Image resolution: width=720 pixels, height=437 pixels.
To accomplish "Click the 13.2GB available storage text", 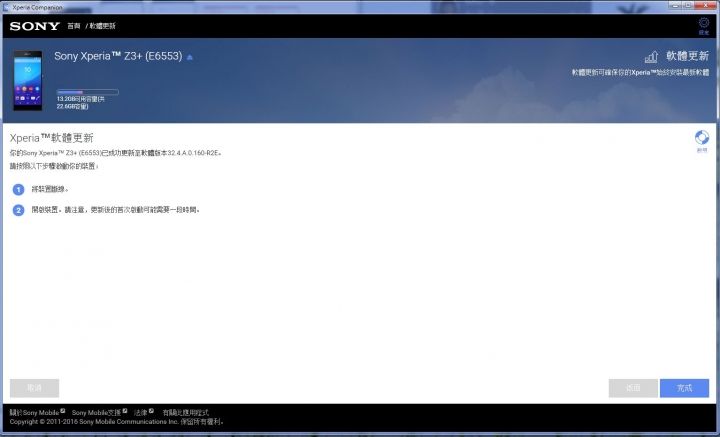I will 80,102.
